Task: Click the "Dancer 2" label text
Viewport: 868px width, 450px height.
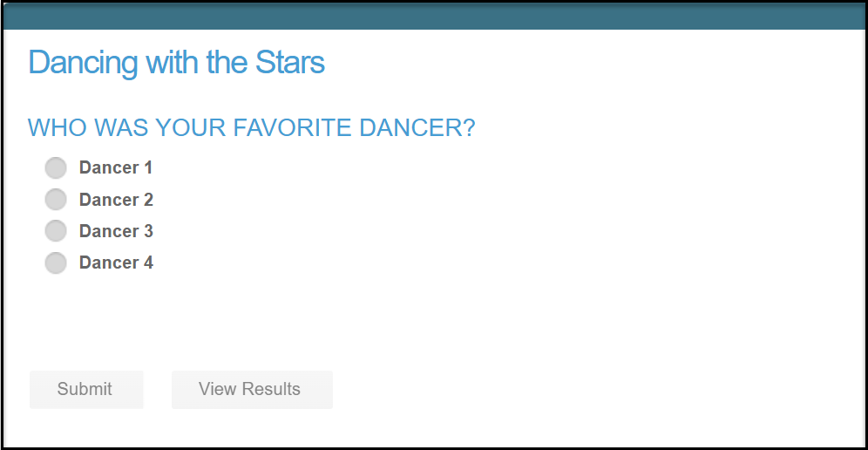Action: click(116, 200)
